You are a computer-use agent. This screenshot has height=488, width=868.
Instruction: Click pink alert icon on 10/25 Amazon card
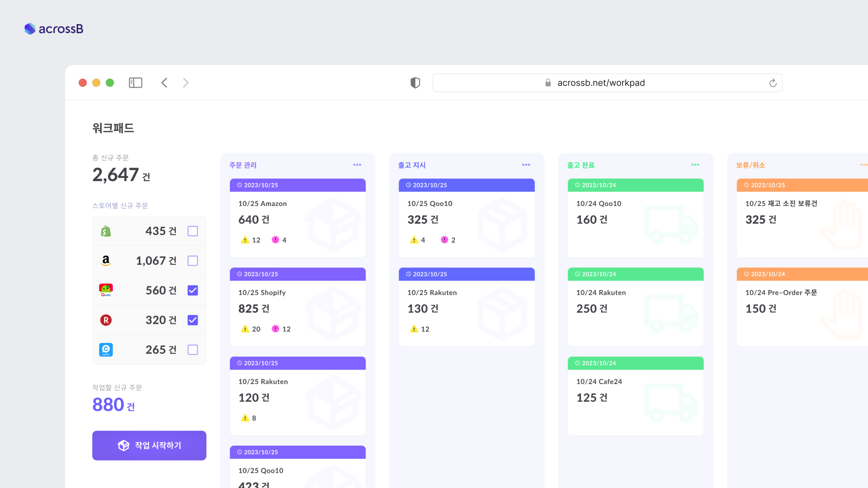point(275,240)
